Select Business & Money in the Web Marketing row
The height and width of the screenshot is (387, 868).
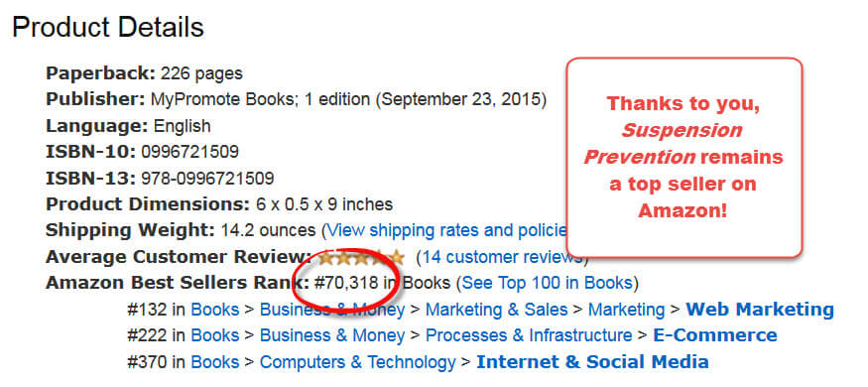tap(332, 310)
